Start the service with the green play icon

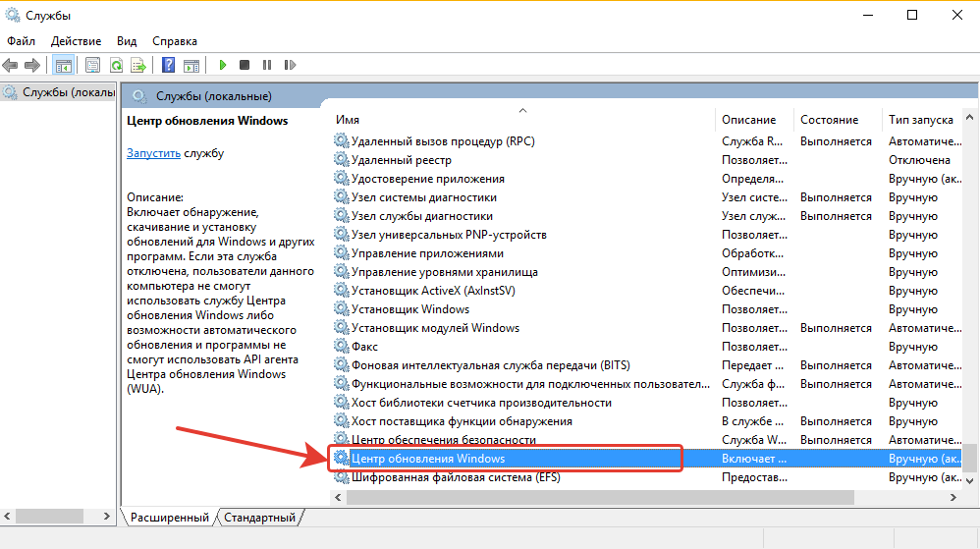[x=223, y=65]
